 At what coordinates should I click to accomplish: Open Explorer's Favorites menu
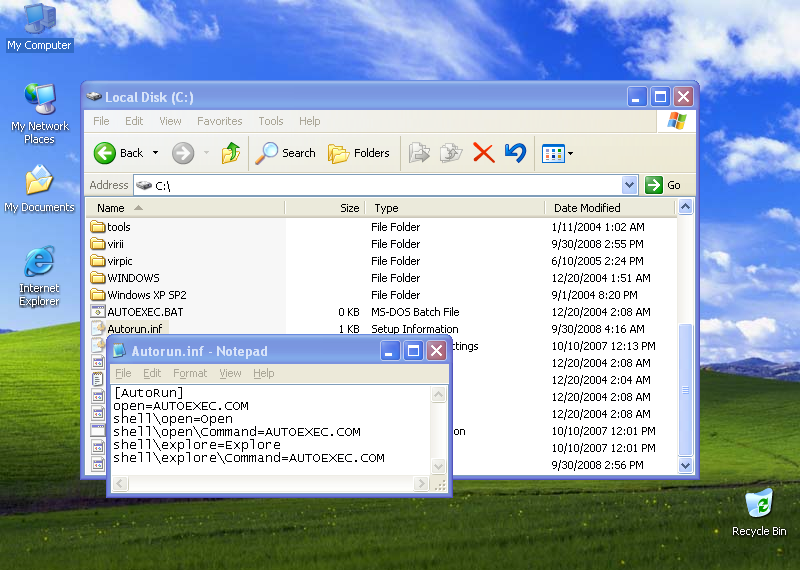[x=219, y=121]
